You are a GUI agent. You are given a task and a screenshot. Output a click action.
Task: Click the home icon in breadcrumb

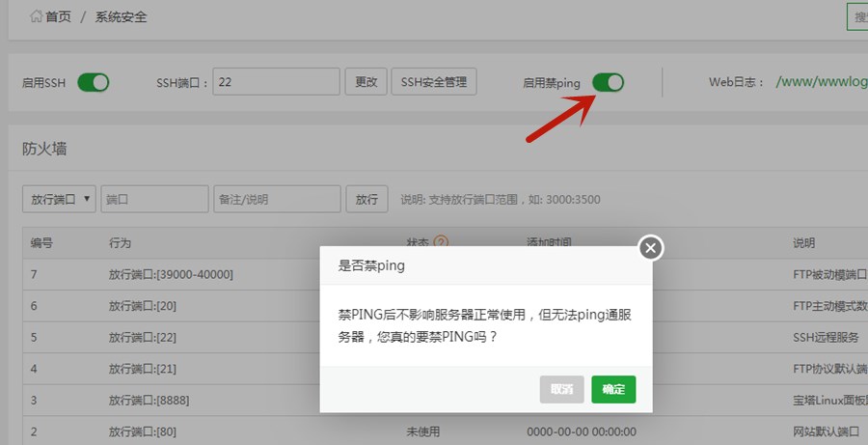pos(36,16)
